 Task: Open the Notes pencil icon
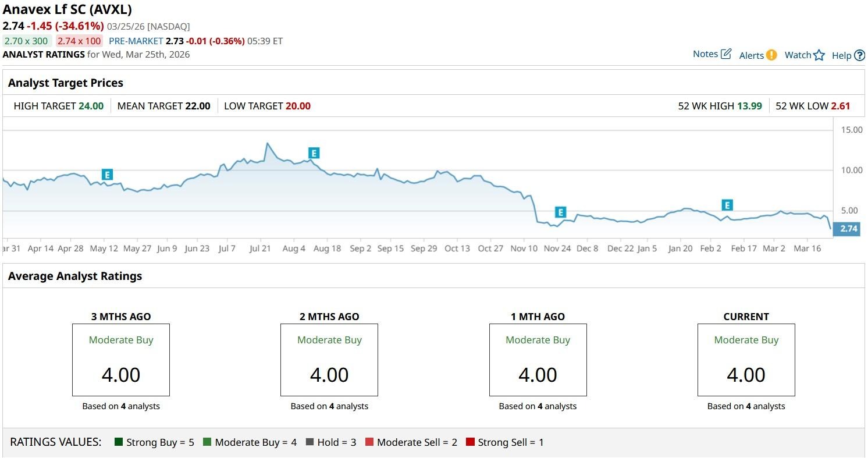tap(725, 54)
